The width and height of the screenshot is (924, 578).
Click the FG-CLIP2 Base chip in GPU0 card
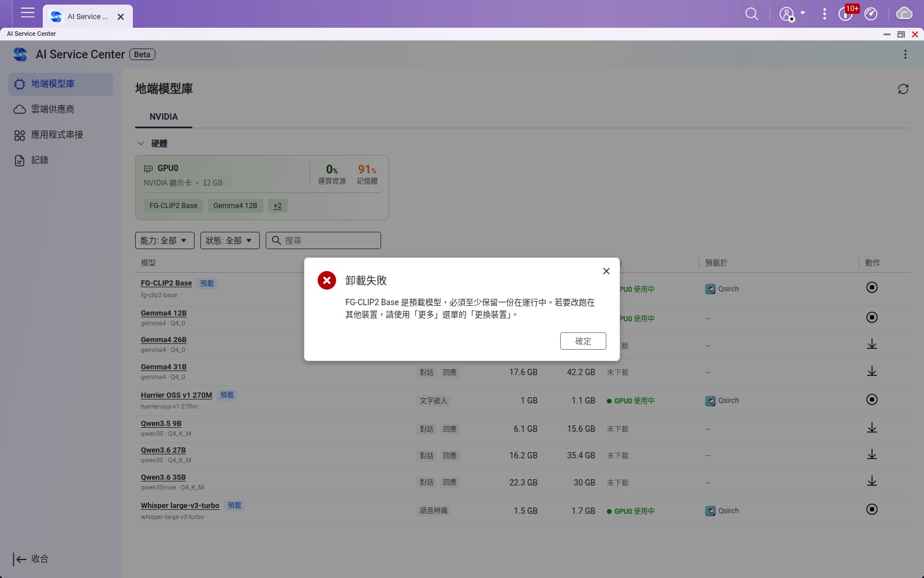point(173,206)
